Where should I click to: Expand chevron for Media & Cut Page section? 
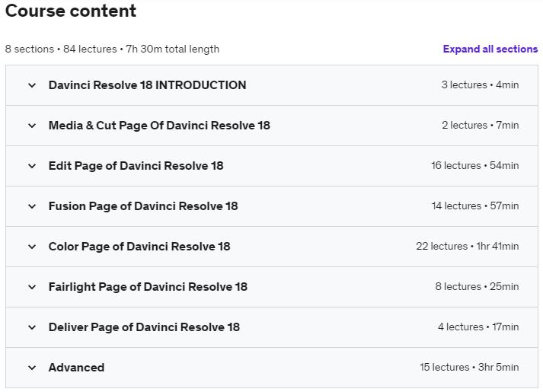tap(32, 126)
